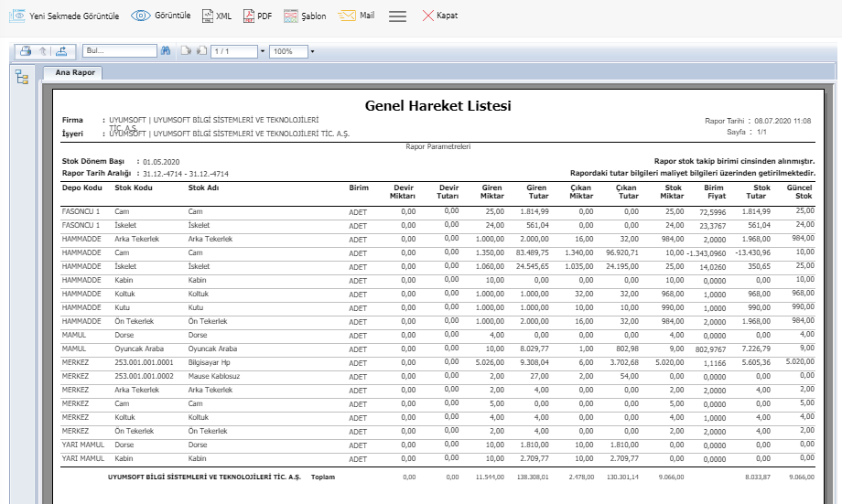
Task: Click Yeni Sekmede Görüntüle icon
Action: pyautogui.click(x=17, y=16)
